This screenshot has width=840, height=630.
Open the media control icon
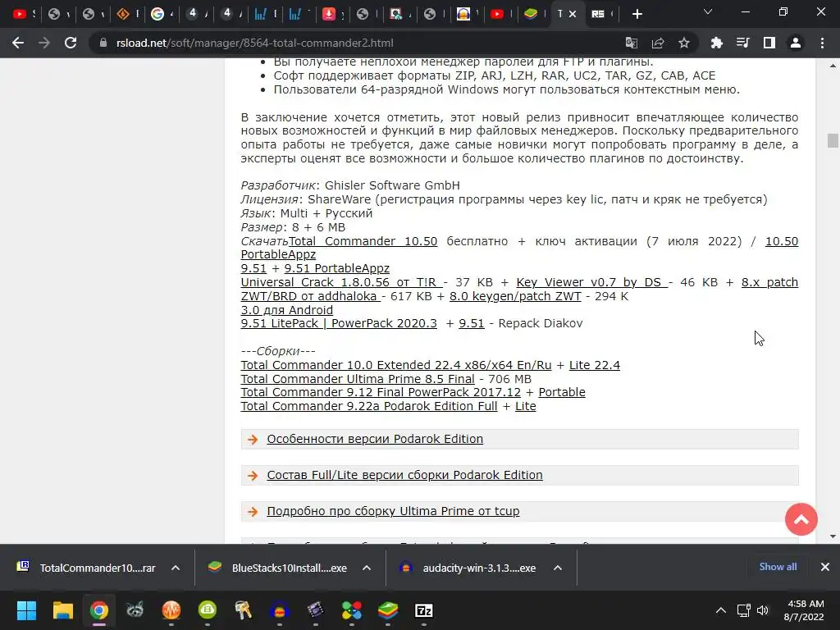(x=742, y=43)
